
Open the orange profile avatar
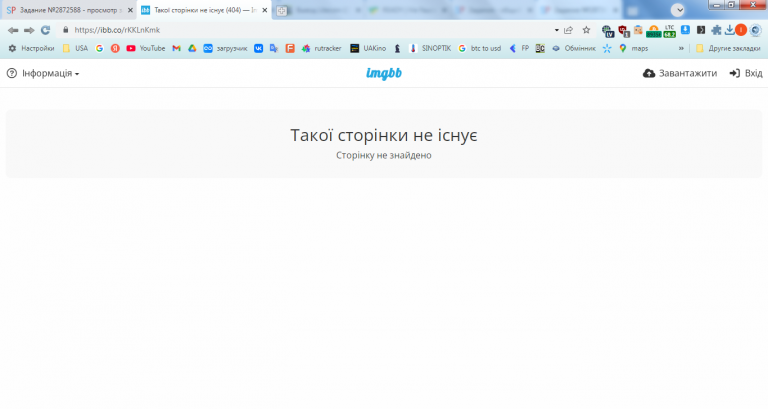coord(741,30)
